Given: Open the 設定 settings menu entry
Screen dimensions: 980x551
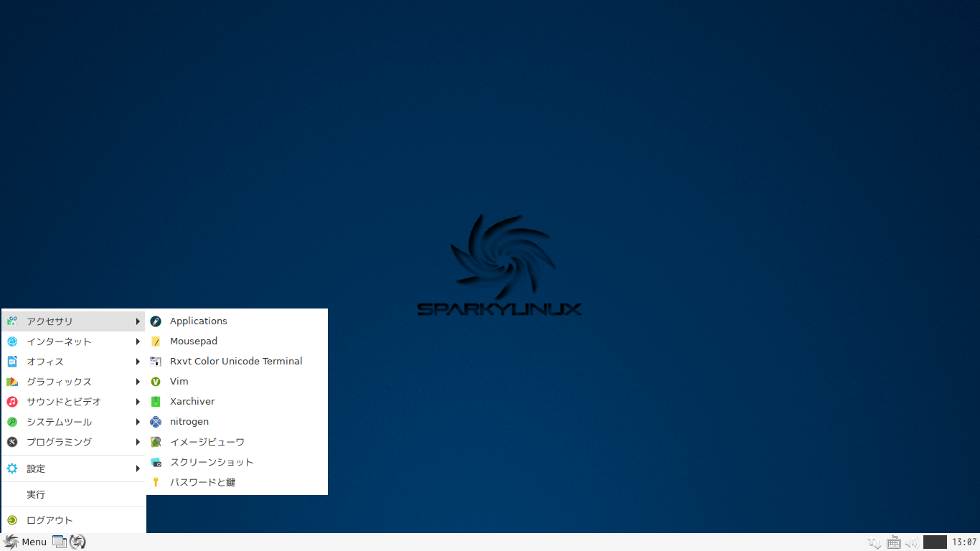Looking at the screenshot, I should tap(74, 468).
